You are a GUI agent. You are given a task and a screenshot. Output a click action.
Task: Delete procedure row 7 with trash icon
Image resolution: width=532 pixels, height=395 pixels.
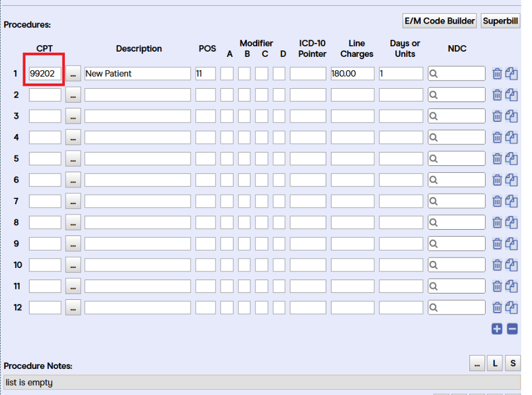coord(497,201)
